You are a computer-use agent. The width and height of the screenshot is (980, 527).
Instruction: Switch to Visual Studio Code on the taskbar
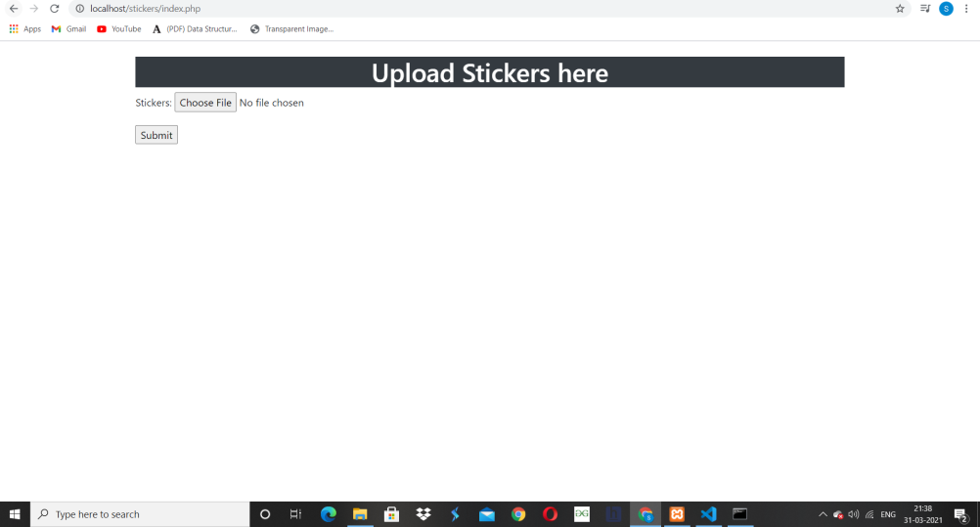click(x=708, y=514)
